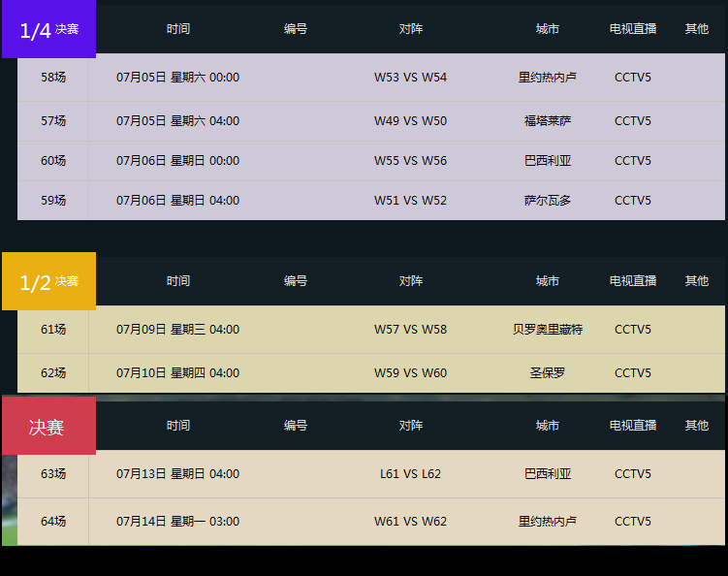Click 电视直播 header in final table
The height and width of the screenshot is (576, 728).
click(x=633, y=426)
